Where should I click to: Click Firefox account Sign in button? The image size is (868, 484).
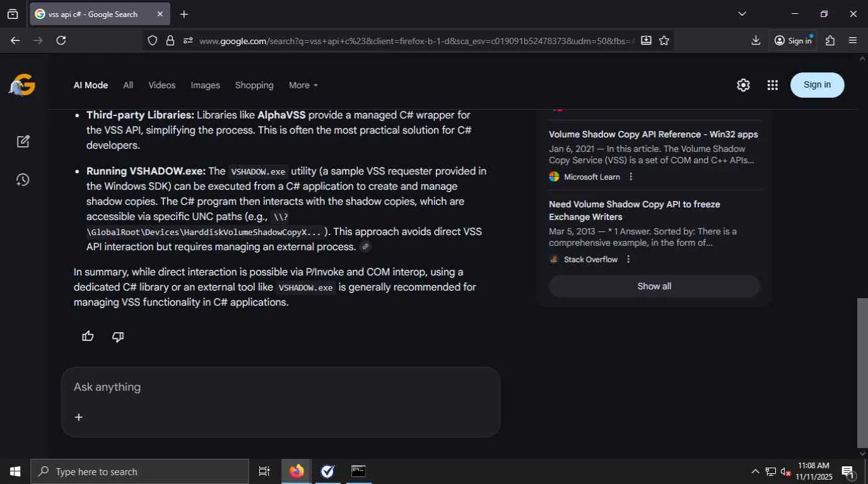point(794,40)
